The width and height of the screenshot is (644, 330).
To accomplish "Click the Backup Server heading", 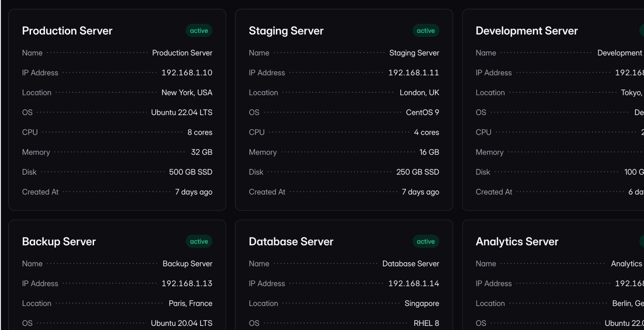I will pyautogui.click(x=59, y=242).
